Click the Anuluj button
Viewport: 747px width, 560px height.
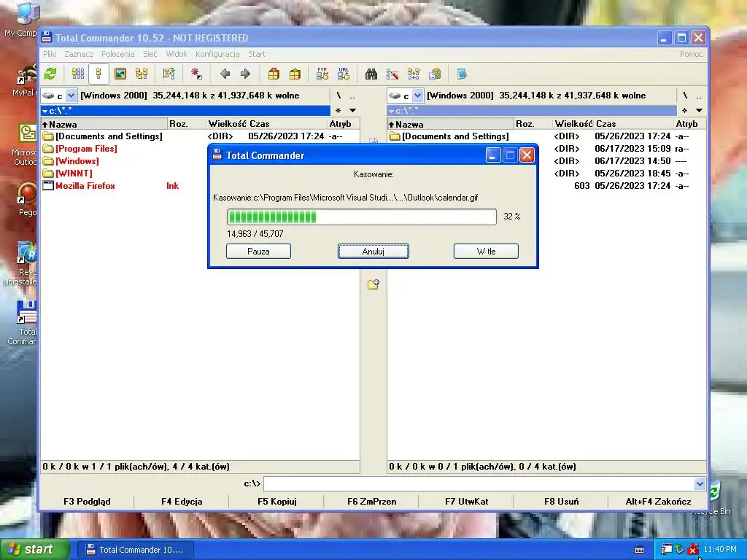tap(373, 252)
